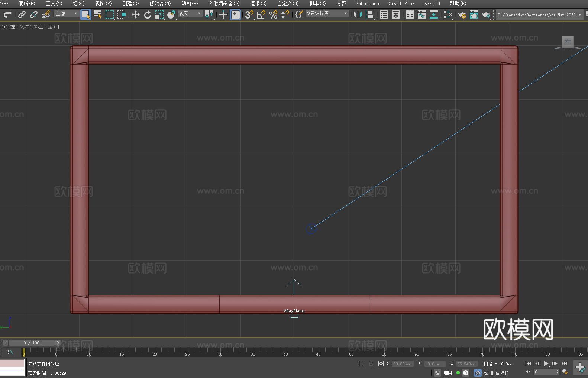The width and height of the screenshot is (588, 378).
Task: Open the 创建选择集 named selection dropdown
Action: (x=327, y=13)
